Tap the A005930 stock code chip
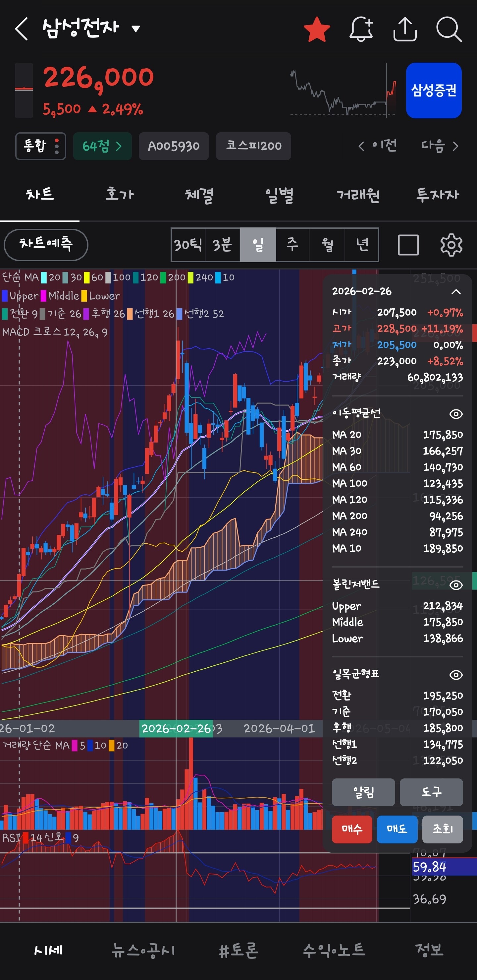 (x=174, y=146)
